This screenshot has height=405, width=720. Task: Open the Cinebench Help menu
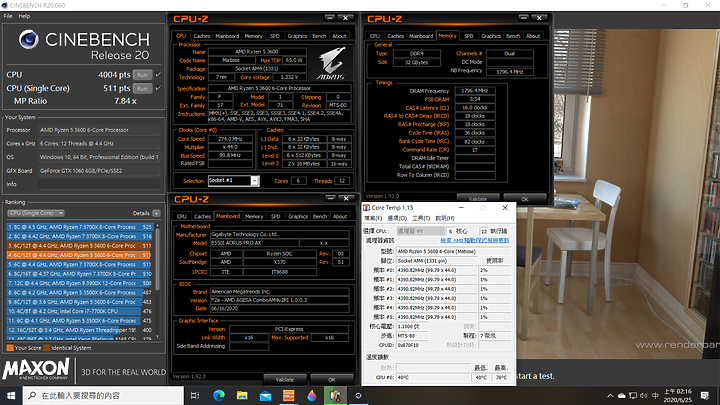coord(24,16)
